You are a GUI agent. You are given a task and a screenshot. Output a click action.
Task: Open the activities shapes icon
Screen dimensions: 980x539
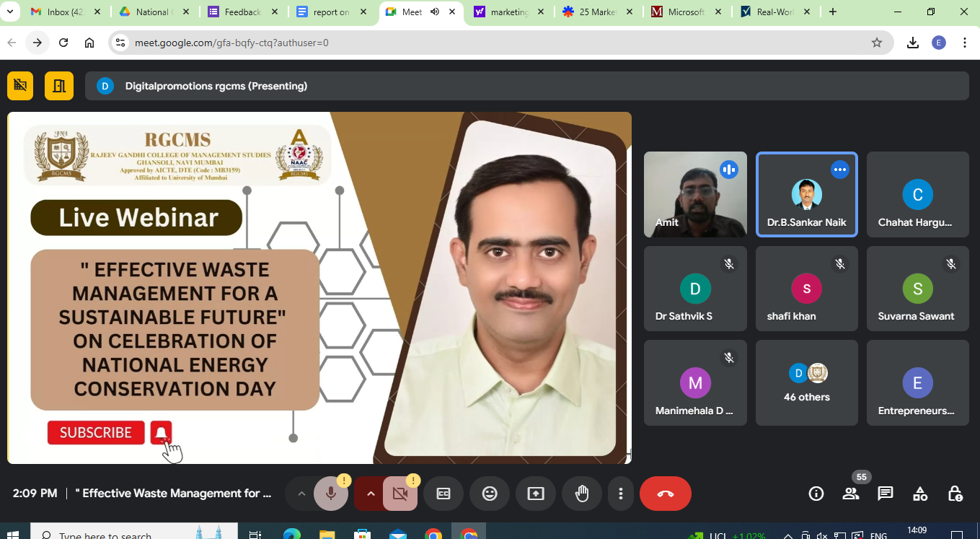pyautogui.click(x=919, y=494)
